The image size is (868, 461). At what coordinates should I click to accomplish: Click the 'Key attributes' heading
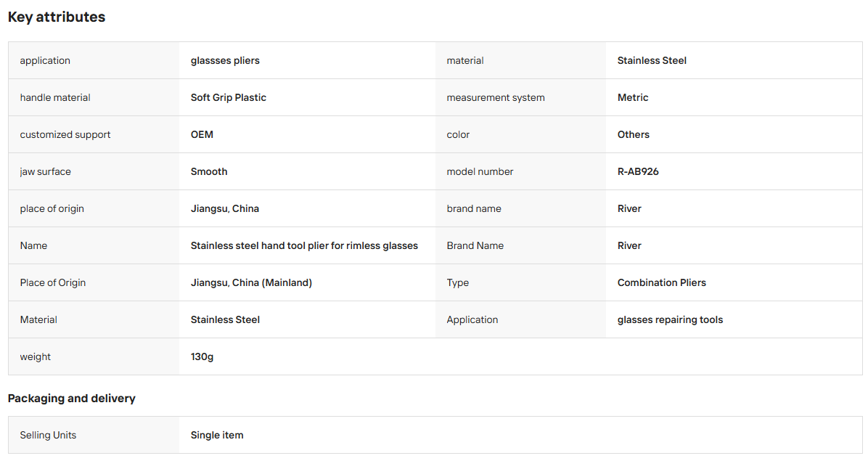click(57, 17)
